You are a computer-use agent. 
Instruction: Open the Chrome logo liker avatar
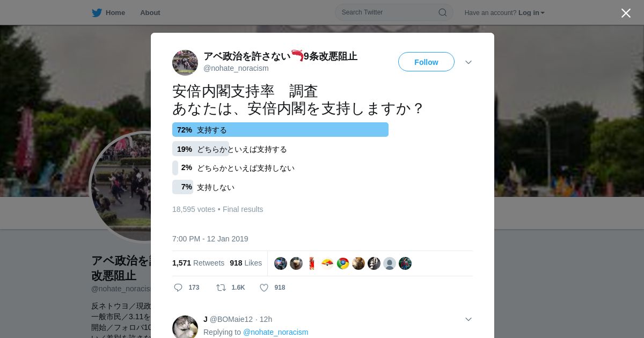tap(343, 263)
